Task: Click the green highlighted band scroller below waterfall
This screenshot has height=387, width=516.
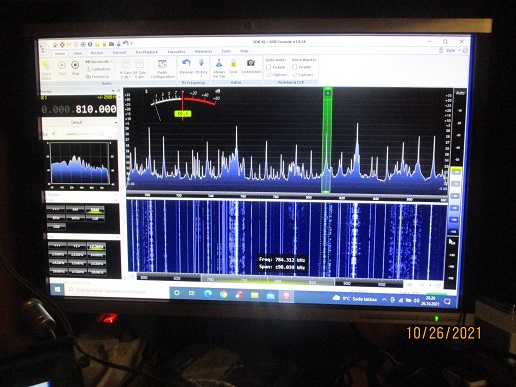Action: coord(268,281)
